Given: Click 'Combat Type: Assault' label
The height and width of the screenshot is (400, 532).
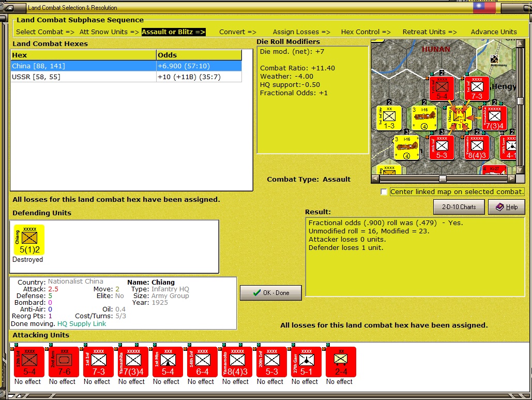Looking at the screenshot, I should [x=309, y=179].
